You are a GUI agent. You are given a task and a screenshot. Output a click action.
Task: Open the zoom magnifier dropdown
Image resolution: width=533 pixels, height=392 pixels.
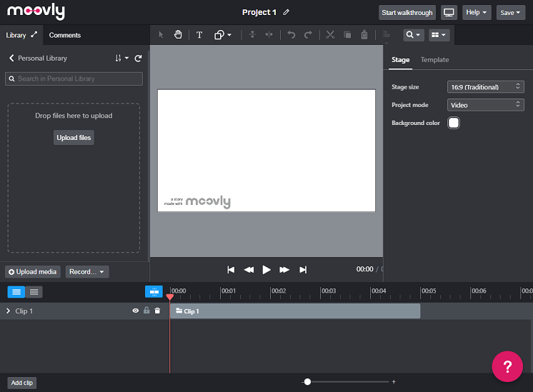coord(414,35)
